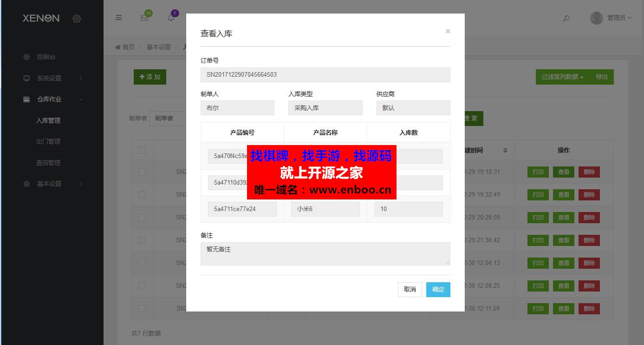Screen dimensions: 644x345
Task: Check the row dated 12-29 21:36:42
Action: pyautogui.click(x=142, y=240)
